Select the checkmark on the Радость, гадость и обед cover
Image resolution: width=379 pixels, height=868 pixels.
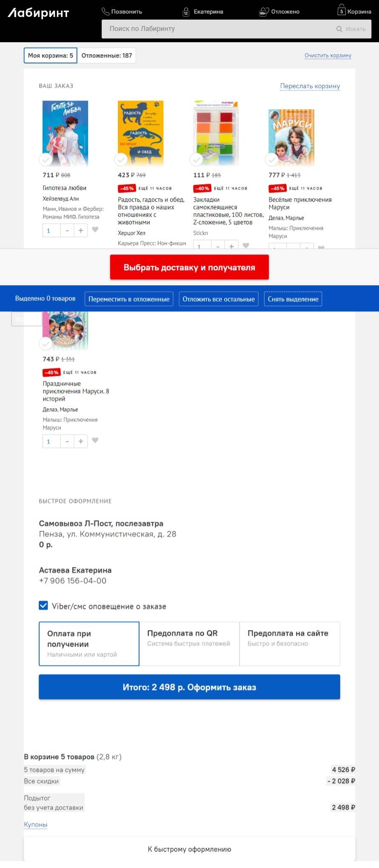[x=121, y=160]
